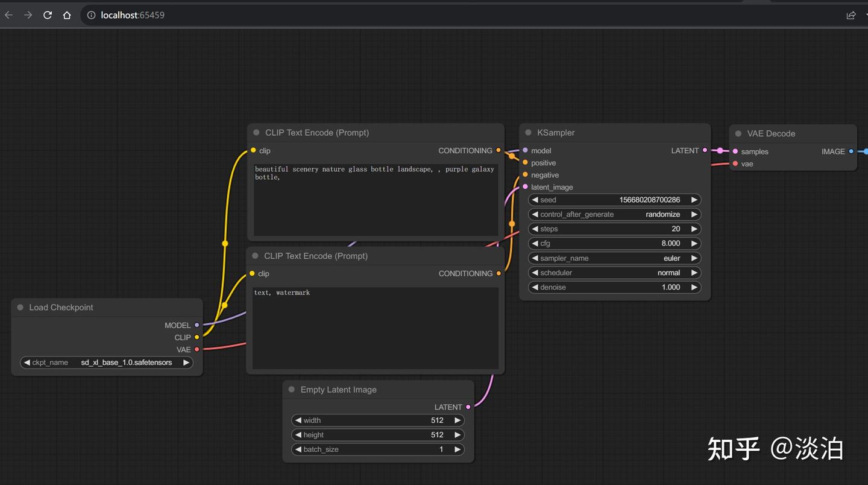
Task: Click the negative prompt text box
Action: (375, 328)
